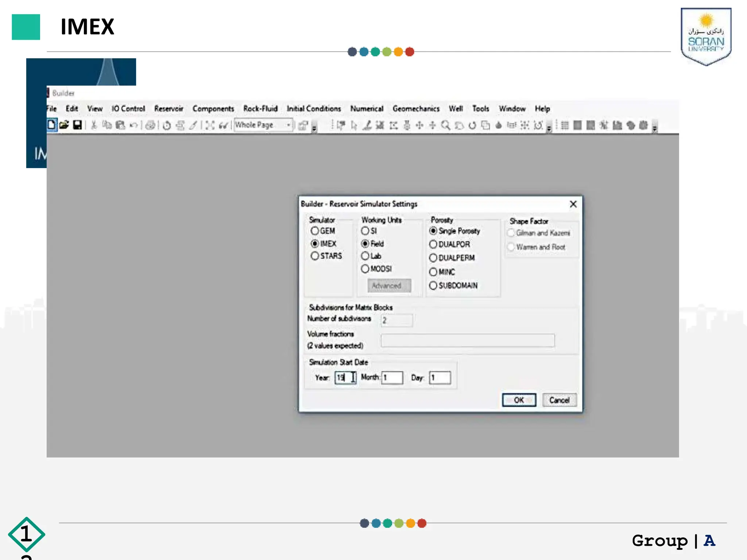Open the Whole Page zoom dropdown
Viewport: 747px width, 560px height.
click(x=289, y=125)
